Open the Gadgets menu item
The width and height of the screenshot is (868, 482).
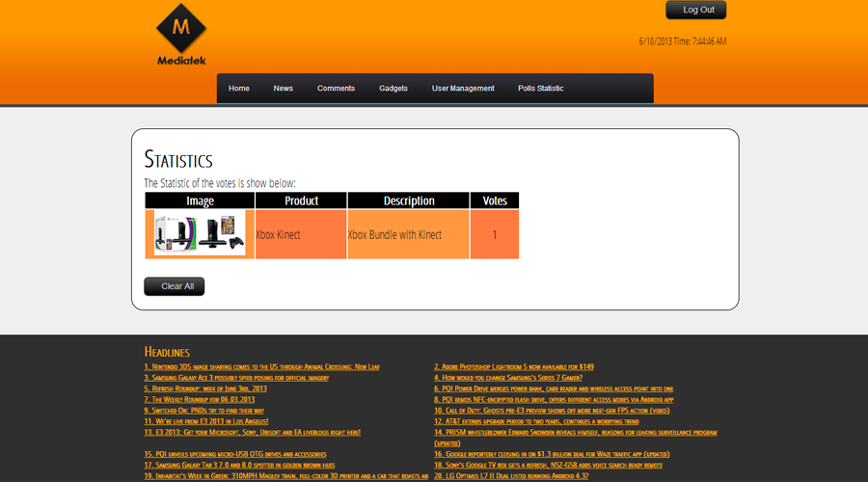pos(393,88)
